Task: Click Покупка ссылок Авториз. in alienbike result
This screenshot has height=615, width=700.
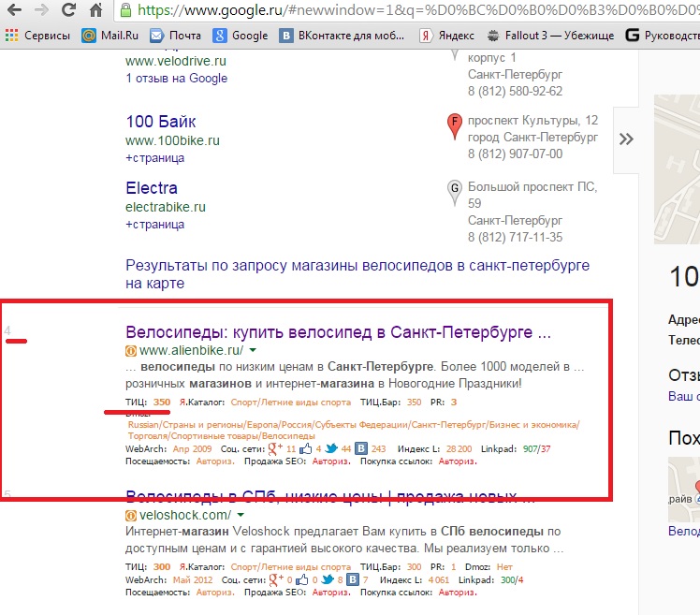Action: coord(458,461)
